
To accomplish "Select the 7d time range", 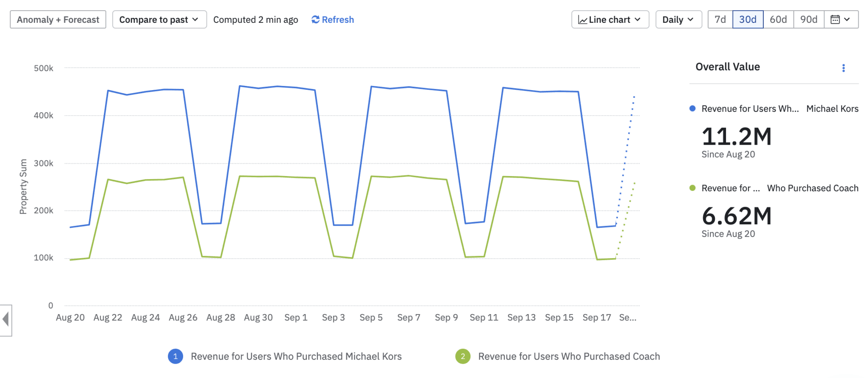I will [720, 19].
